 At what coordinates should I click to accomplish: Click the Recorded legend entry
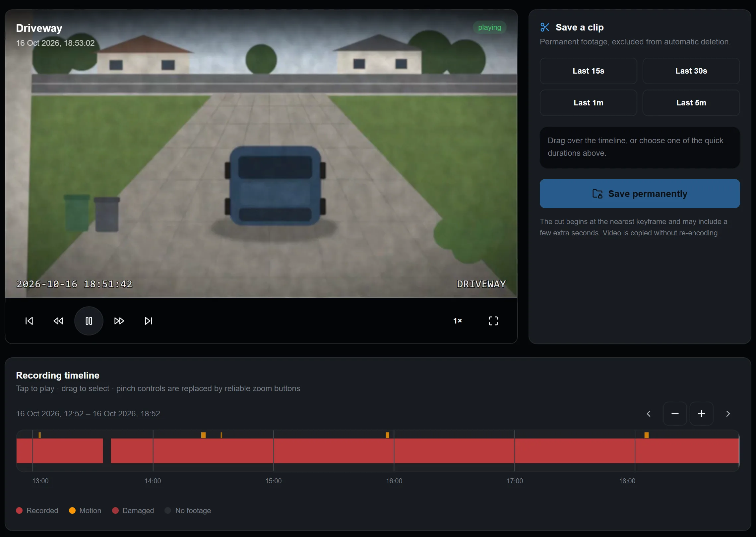tap(37, 510)
